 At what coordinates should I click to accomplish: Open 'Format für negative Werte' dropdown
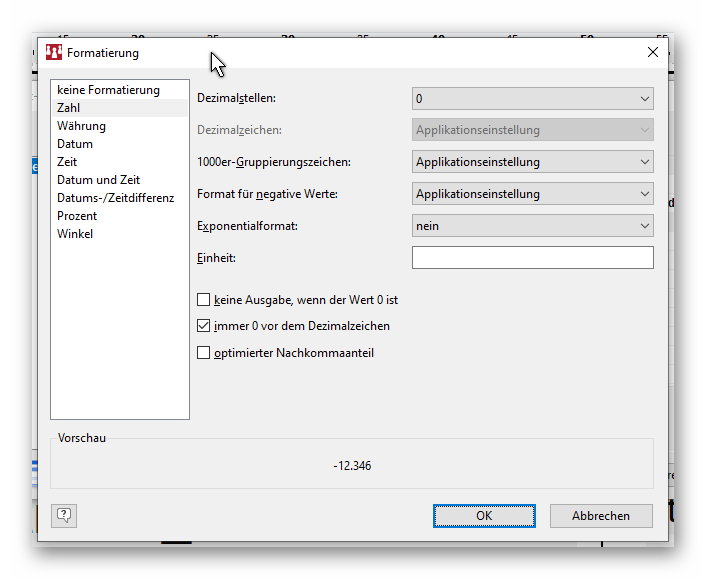[x=532, y=194]
